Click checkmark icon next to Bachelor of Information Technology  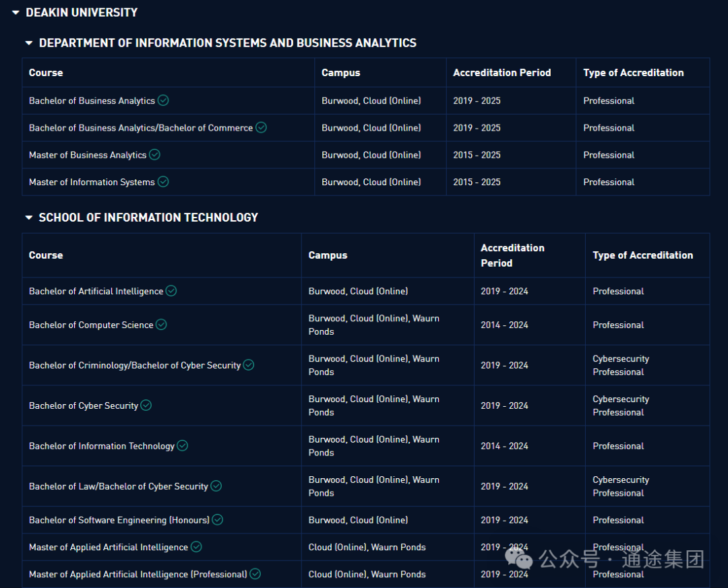(x=183, y=445)
